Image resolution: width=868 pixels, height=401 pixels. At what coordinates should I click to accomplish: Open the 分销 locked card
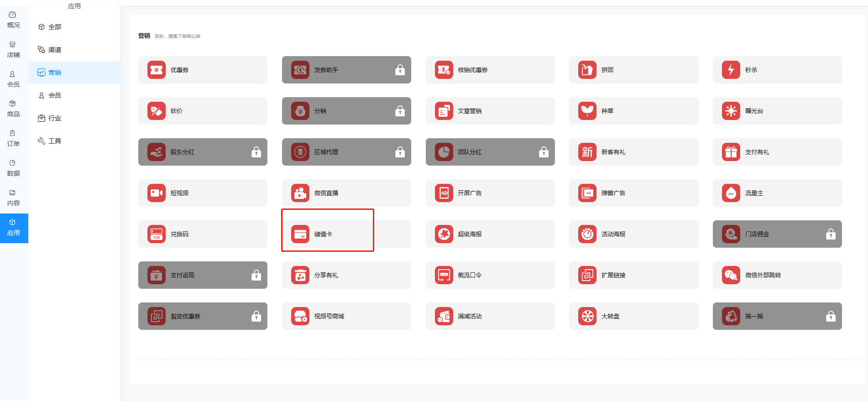[346, 111]
